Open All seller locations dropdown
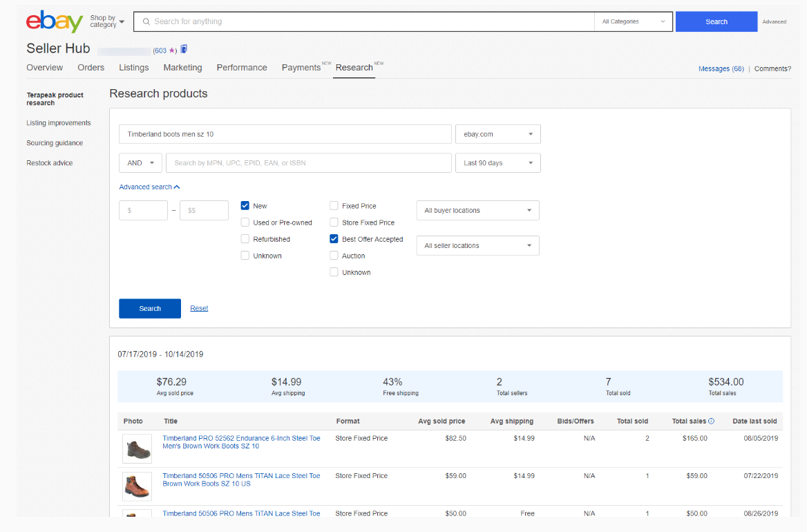Viewport: 807px width, 532px height. point(477,245)
